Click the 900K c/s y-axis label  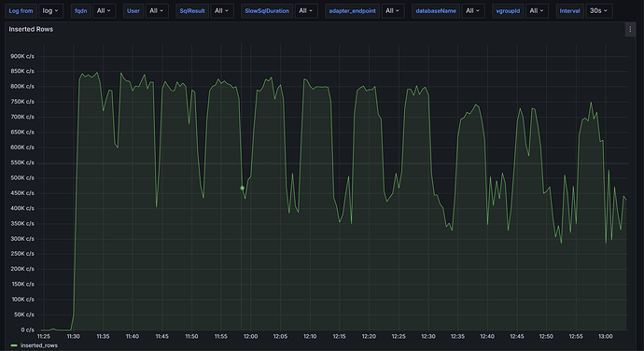tap(22, 56)
